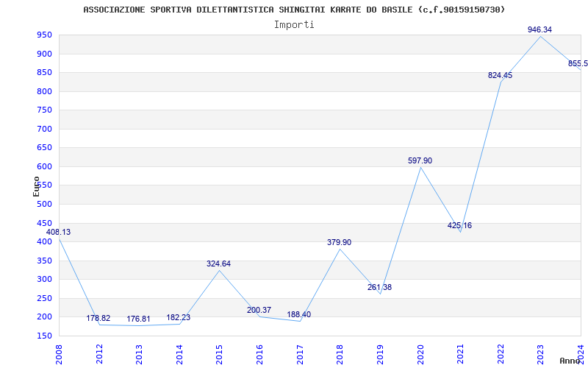This screenshot has width=588, height=368.
Task: Click the chart title ASSOCIAZIONE SPORTIVA DILETTANTISTICA SHINGITAI
Action: click(294, 10)
